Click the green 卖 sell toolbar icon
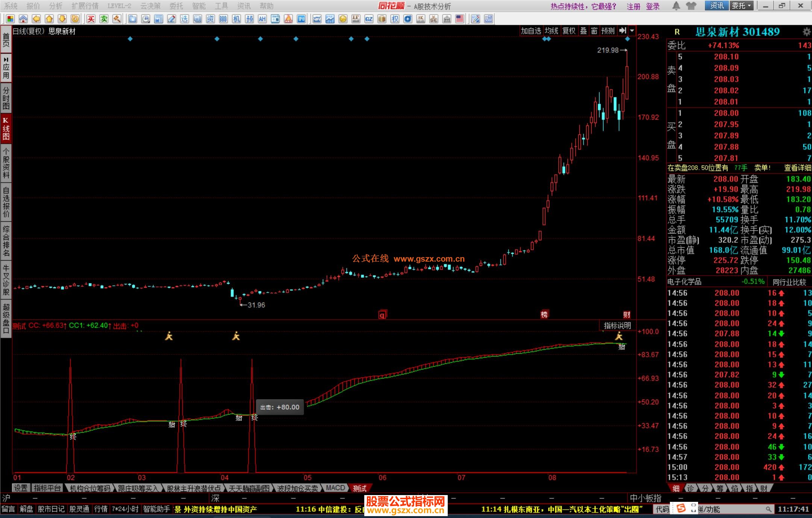This screenshot has height=518, width=812. (104, 19)
